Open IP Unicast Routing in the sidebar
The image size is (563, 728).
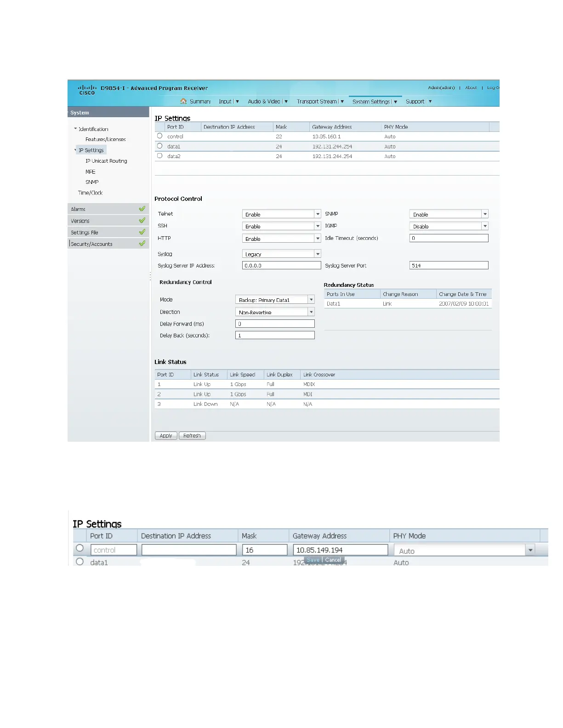point(106,161)
